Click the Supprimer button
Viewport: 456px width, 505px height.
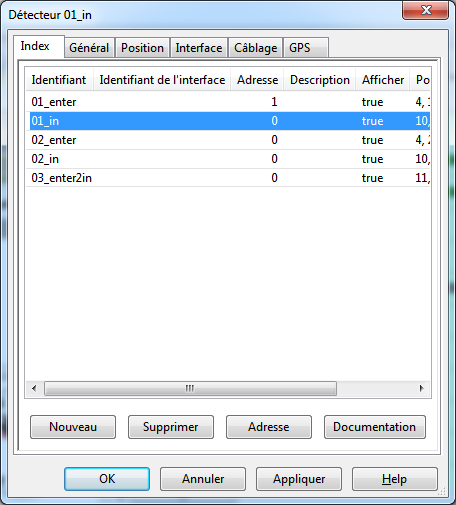pyautogui.click(x=171, y=427)
